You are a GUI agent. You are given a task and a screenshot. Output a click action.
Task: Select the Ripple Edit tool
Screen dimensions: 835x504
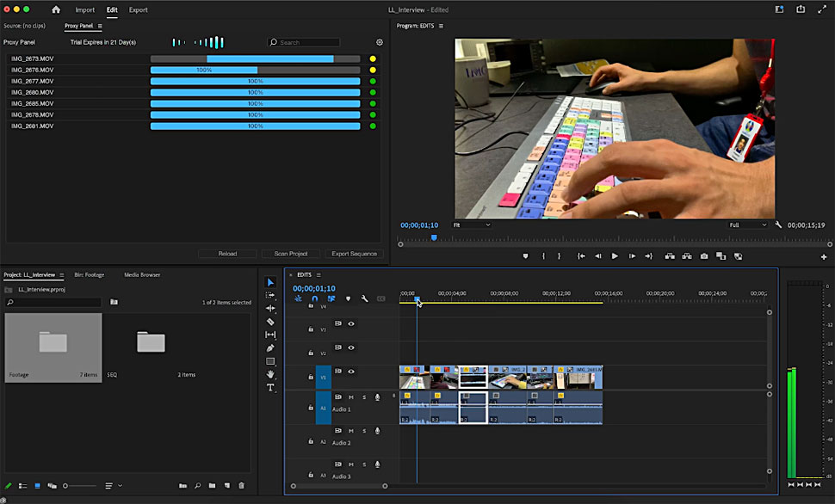click(270, 308)
